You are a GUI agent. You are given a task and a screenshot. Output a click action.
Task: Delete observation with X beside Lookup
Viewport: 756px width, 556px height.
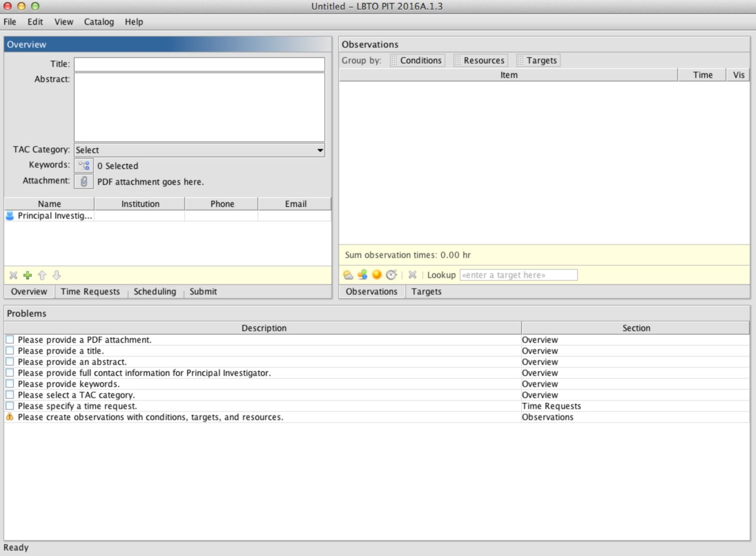412,275
